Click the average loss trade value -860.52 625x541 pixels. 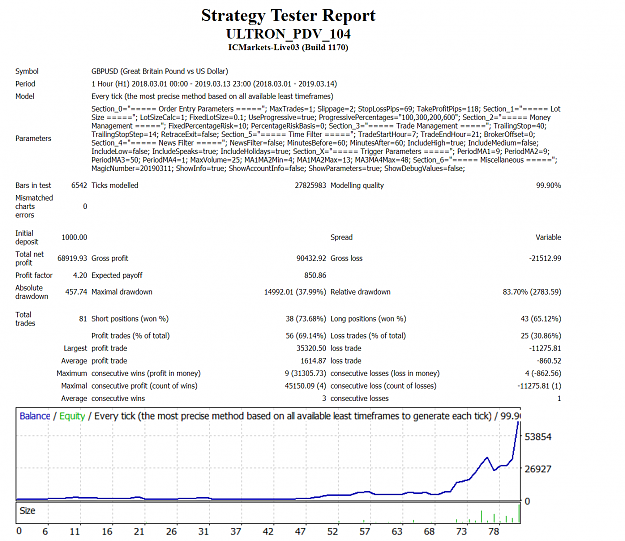point(549,361)
